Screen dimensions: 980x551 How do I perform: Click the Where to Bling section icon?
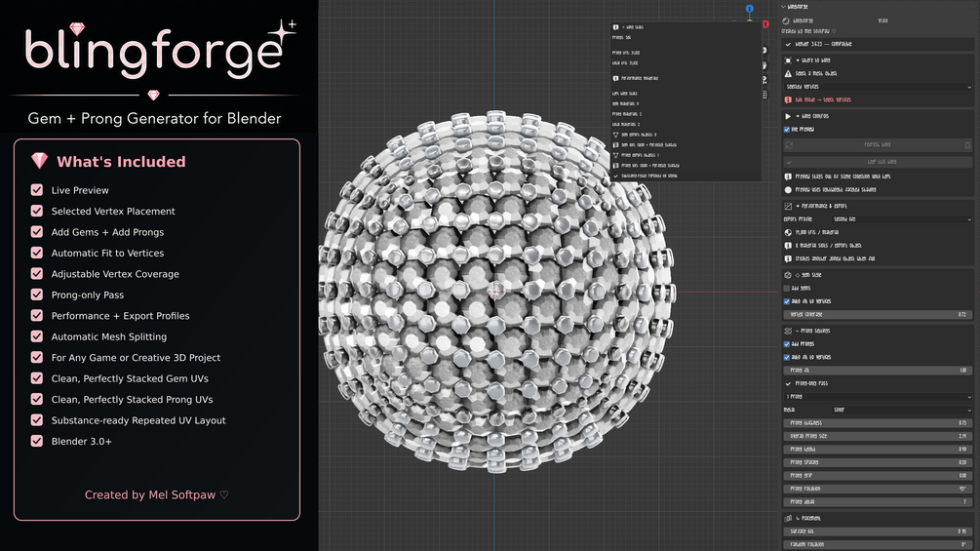pyautogui.click(x=788, y=60)
